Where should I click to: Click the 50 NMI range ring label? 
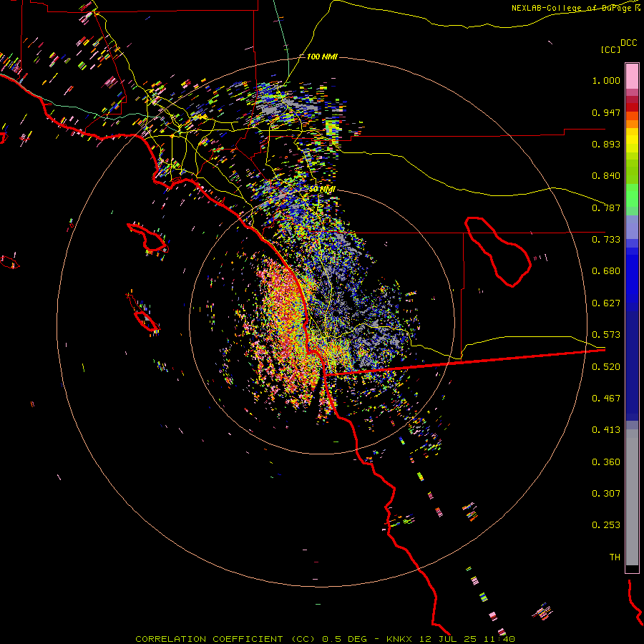(x=322, y=190)
